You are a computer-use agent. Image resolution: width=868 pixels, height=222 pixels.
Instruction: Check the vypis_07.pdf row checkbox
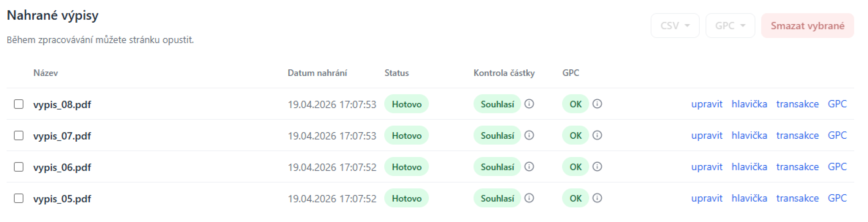coord(19,135)
